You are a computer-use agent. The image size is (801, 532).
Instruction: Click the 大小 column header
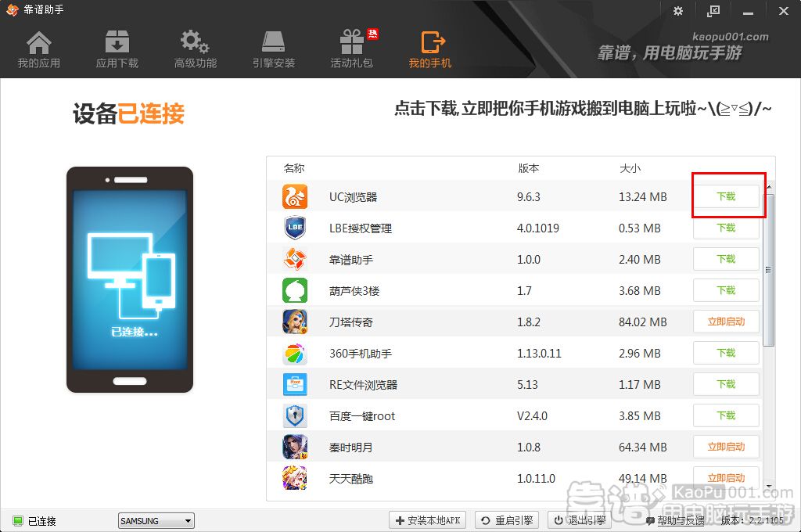630,168
